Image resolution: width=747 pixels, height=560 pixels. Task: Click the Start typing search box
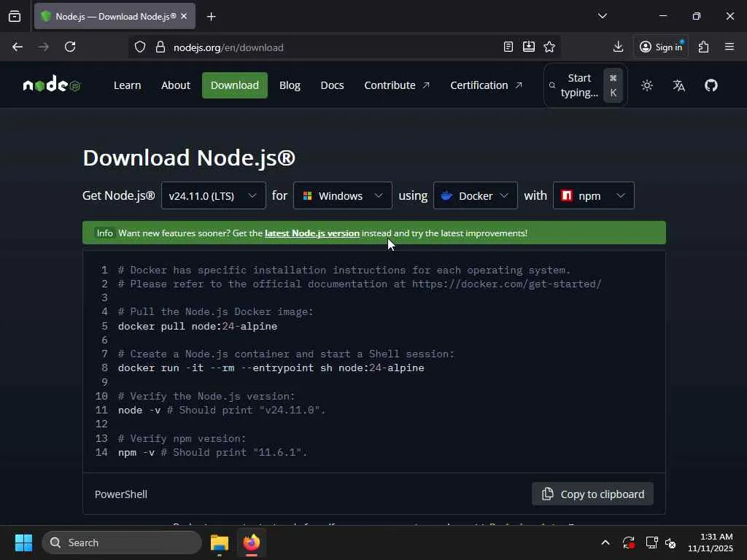tap(586, 86)
